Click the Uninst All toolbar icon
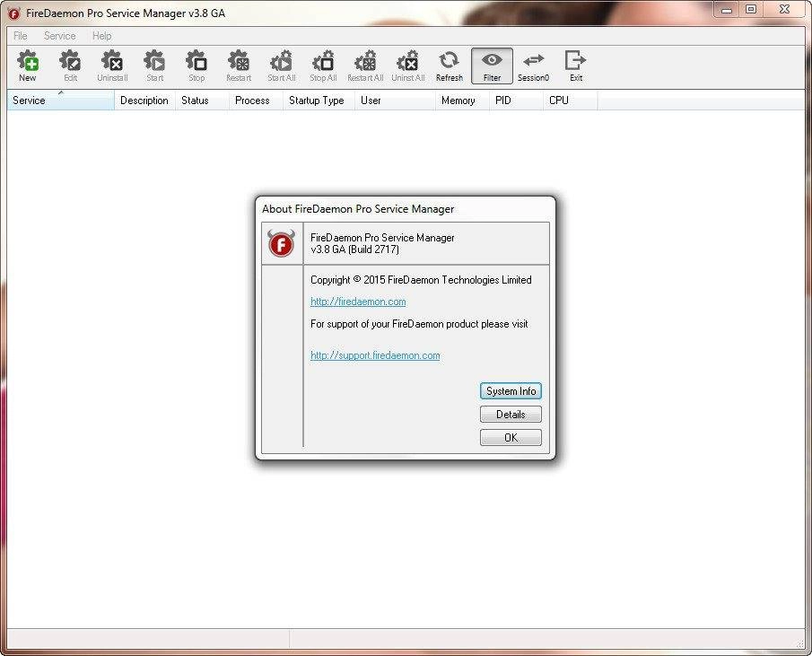This screenshot has height=656, width=812. point(408,66)
